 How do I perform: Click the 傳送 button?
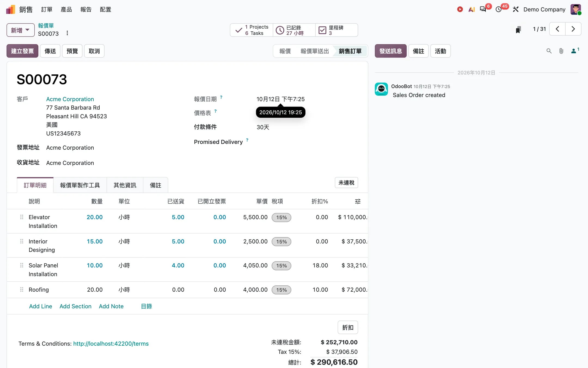[x=50, y=51]
